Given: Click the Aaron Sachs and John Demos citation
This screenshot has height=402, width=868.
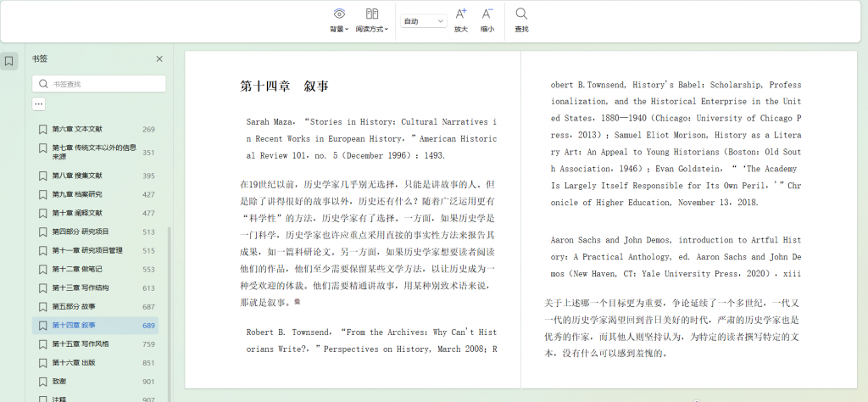Looking at the screenshot, I should 676,257.
